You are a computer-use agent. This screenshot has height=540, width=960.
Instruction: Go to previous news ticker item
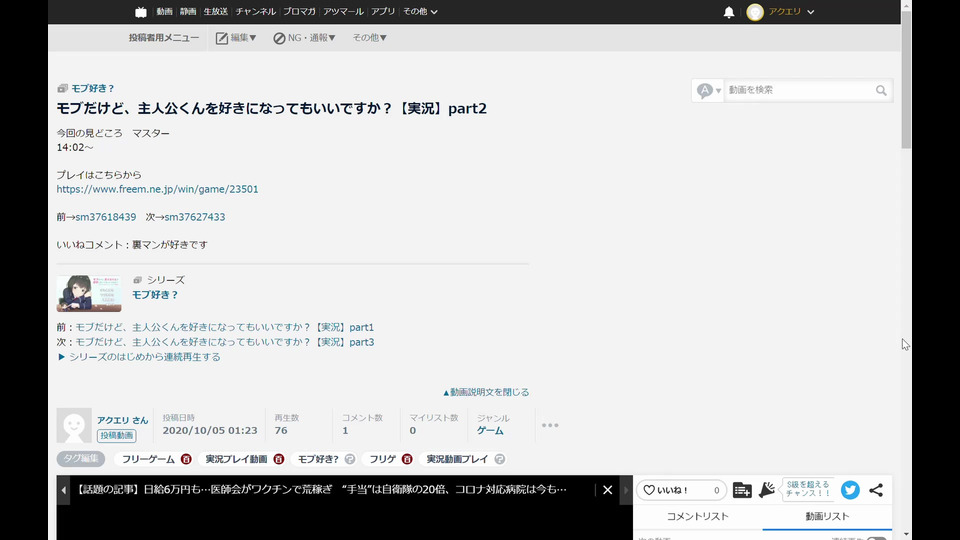pos(63,490)
